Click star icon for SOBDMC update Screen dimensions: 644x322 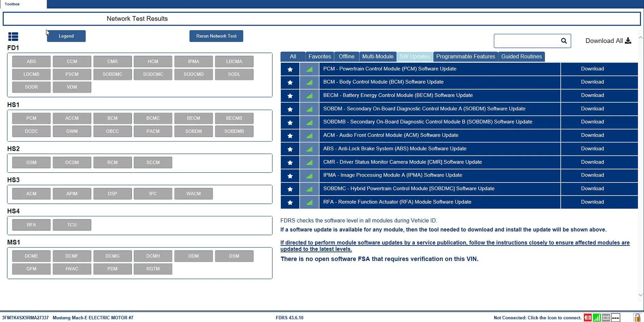pos(290,189)
